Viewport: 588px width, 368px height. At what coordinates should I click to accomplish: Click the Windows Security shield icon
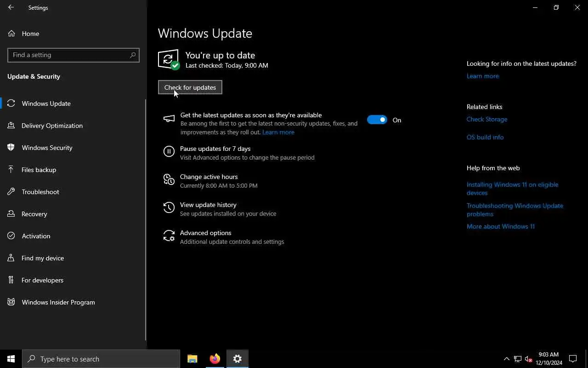click(11, 148)
